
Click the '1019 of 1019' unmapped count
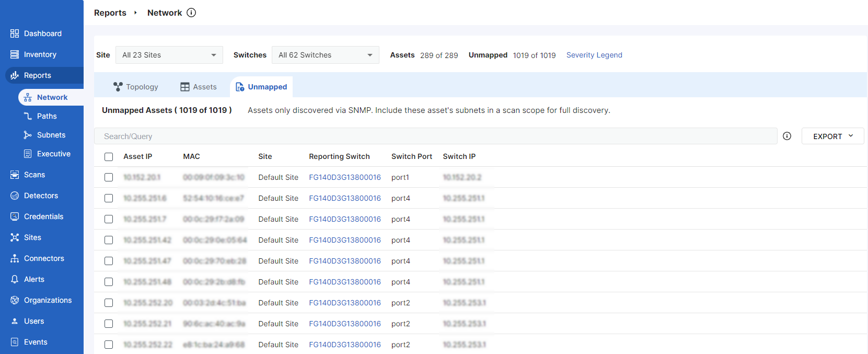coord(534,55)
